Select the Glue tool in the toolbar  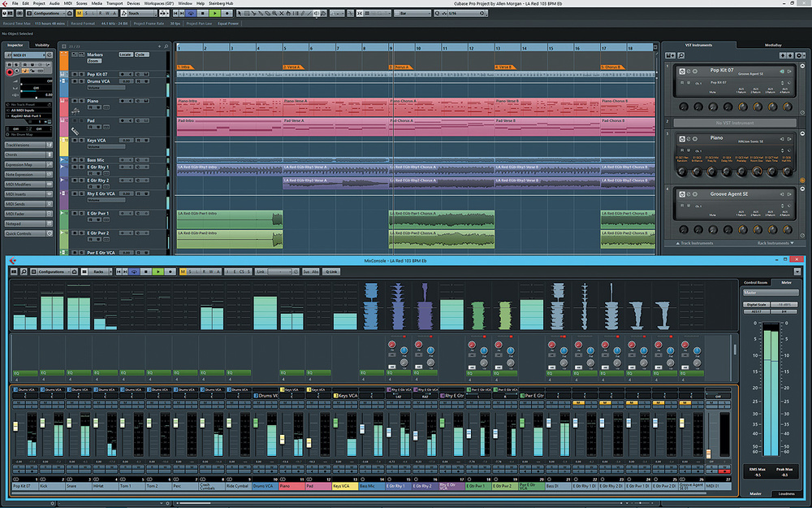pos(261,12)
